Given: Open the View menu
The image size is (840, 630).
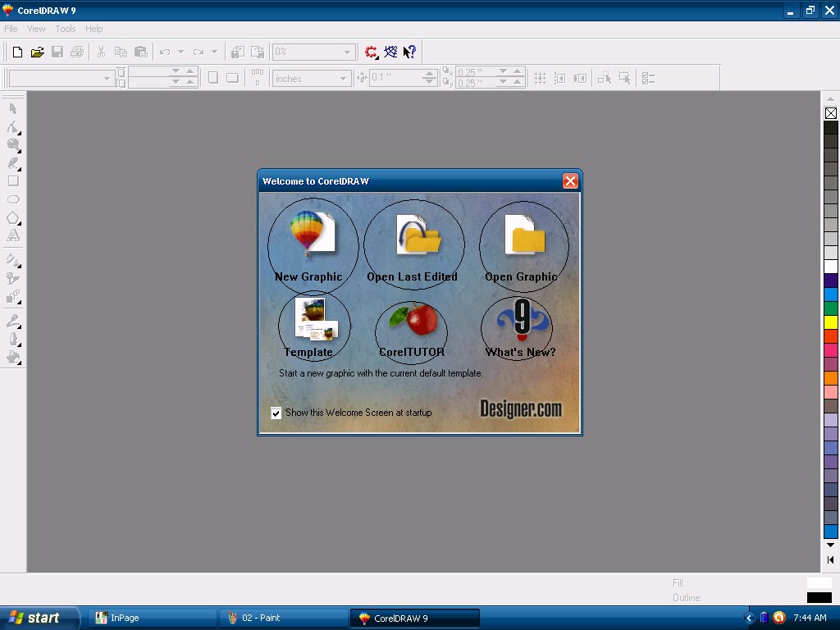Looking at the screenshot, I should (x=35, y=28).
